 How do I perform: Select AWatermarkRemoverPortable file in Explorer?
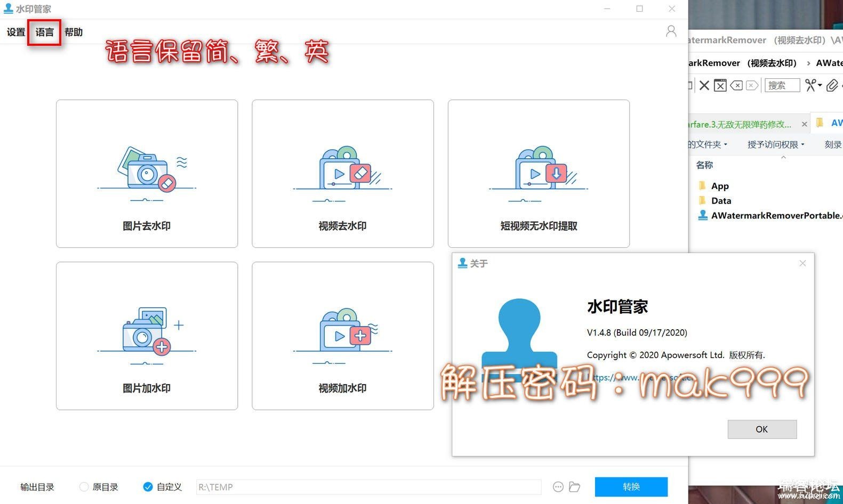(x=770, y=215)
